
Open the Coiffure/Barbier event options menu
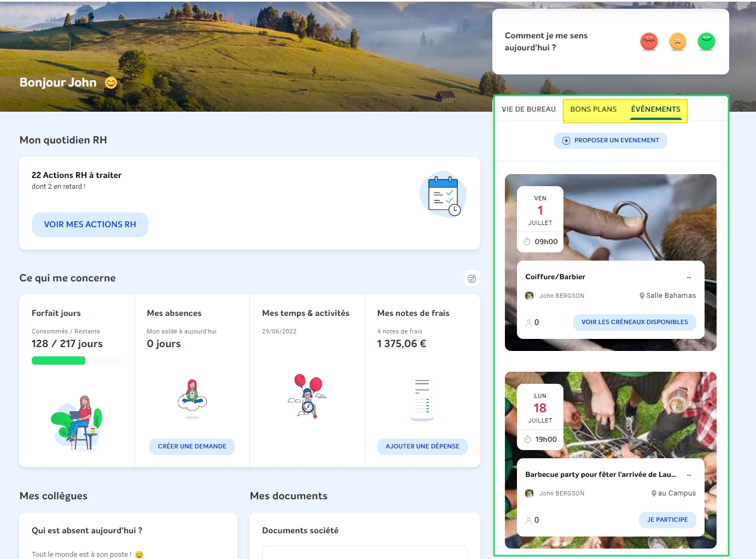[x=689, y=277]
